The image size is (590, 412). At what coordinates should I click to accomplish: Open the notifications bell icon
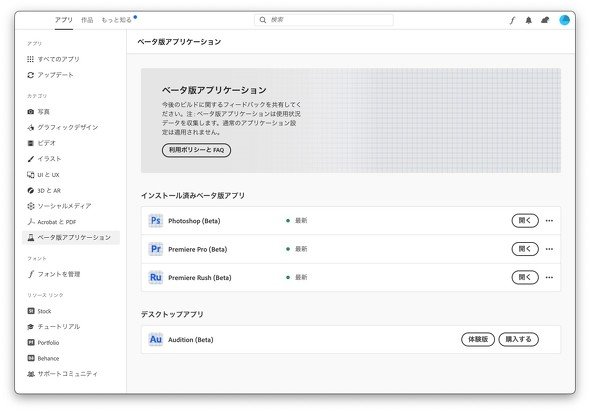tap(529, 20)
